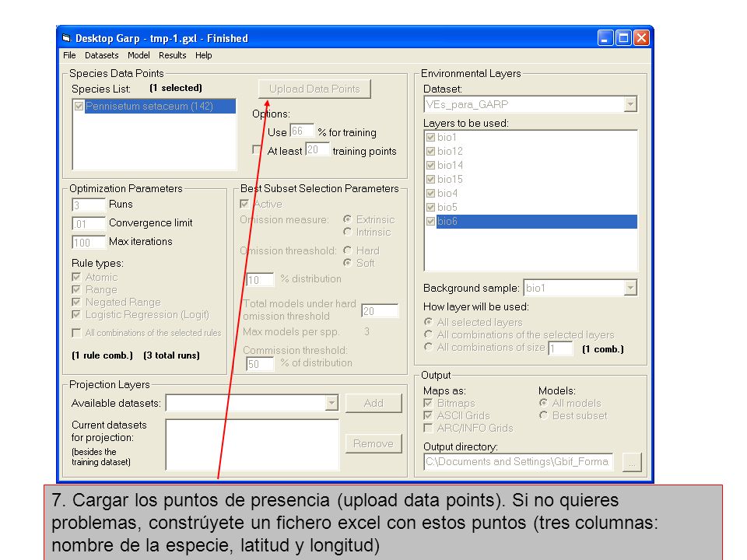747x560 pixels.
Task: Open the Background sample dropdown
Action: point(630,288)
